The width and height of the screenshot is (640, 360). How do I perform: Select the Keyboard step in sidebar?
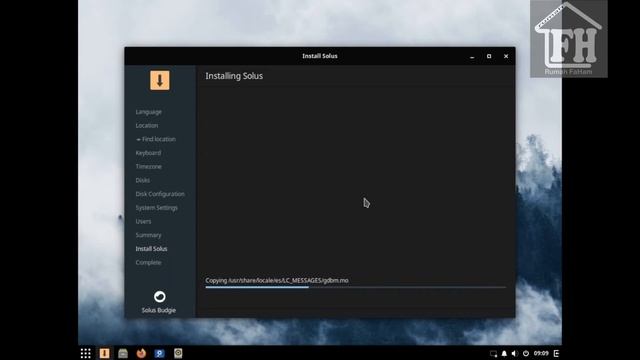tap(148, 153)
